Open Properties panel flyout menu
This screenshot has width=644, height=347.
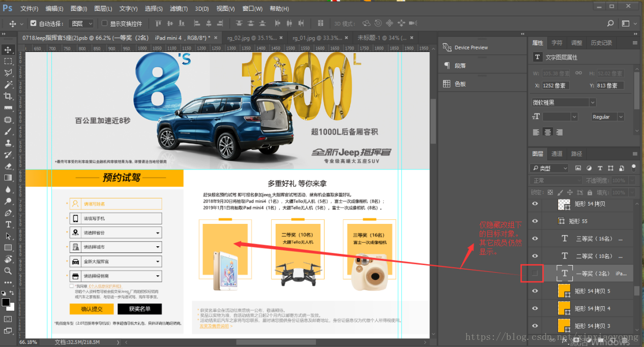pos(635,43)
